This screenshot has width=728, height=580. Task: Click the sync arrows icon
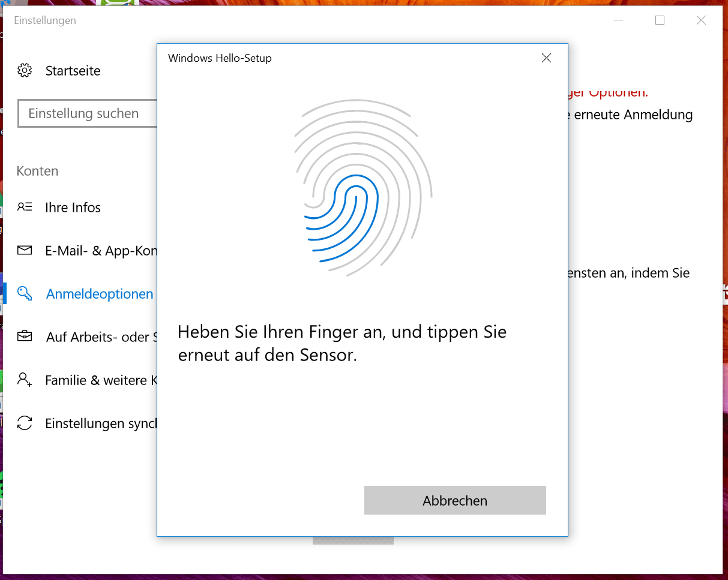[25, 423]
